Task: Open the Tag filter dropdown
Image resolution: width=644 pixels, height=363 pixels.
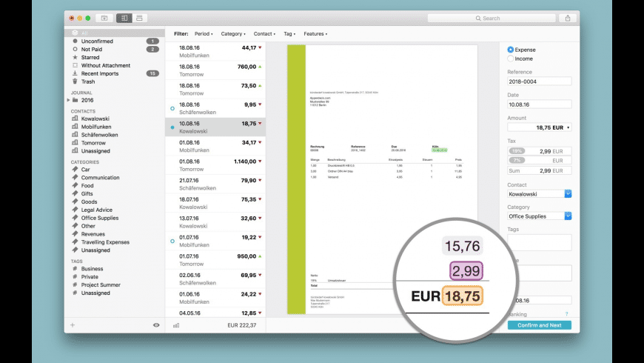Action: (x=289, y=34)
